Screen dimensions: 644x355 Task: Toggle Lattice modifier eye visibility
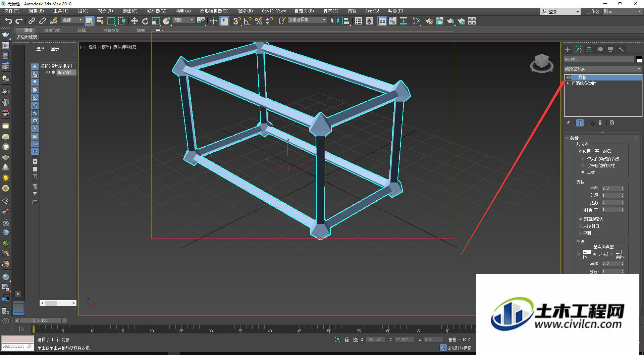pyautogui.click(x=569, y=78)
